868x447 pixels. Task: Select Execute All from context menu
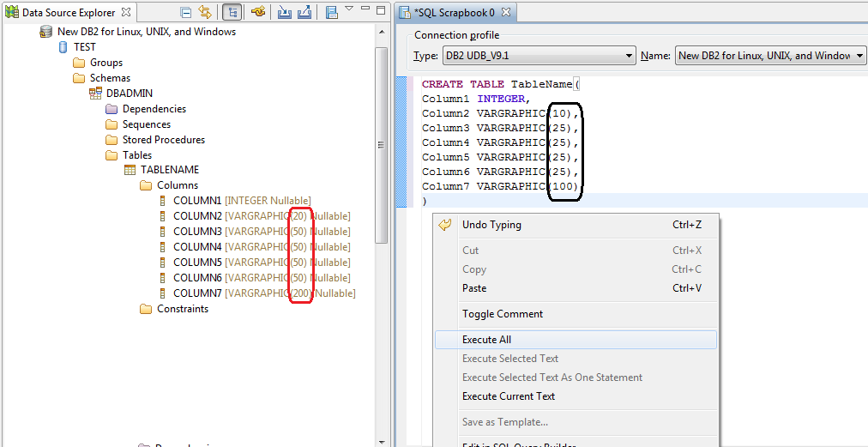[x=486, y=340]
